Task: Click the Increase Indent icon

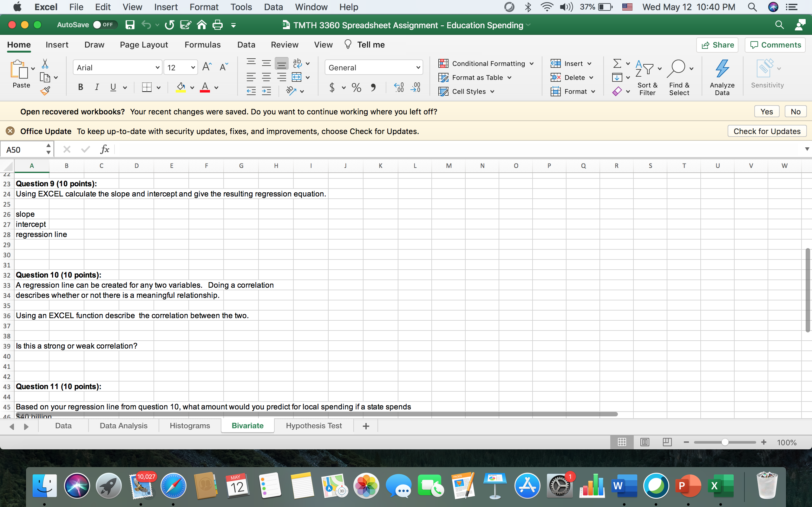Action: coord(266,91)
